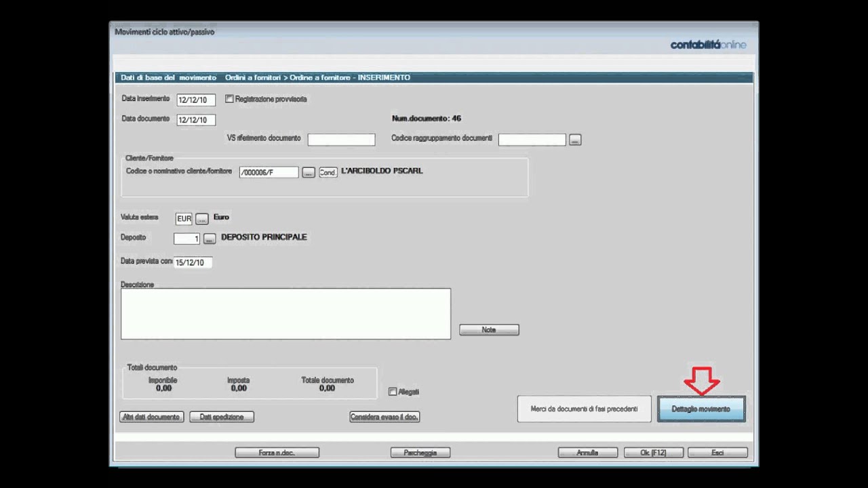Click the Cond. button beside supplier code

pyautogui.click(x=328, y=173)
